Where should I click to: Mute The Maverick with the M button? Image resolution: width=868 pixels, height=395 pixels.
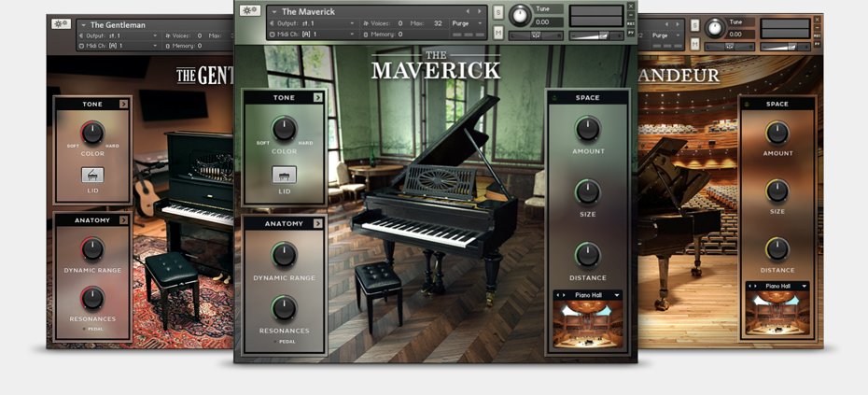pos(498,34)
